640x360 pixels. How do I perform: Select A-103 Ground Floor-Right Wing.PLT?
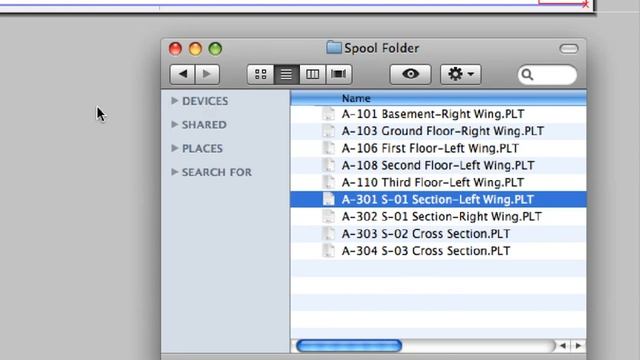pos(438,131)
